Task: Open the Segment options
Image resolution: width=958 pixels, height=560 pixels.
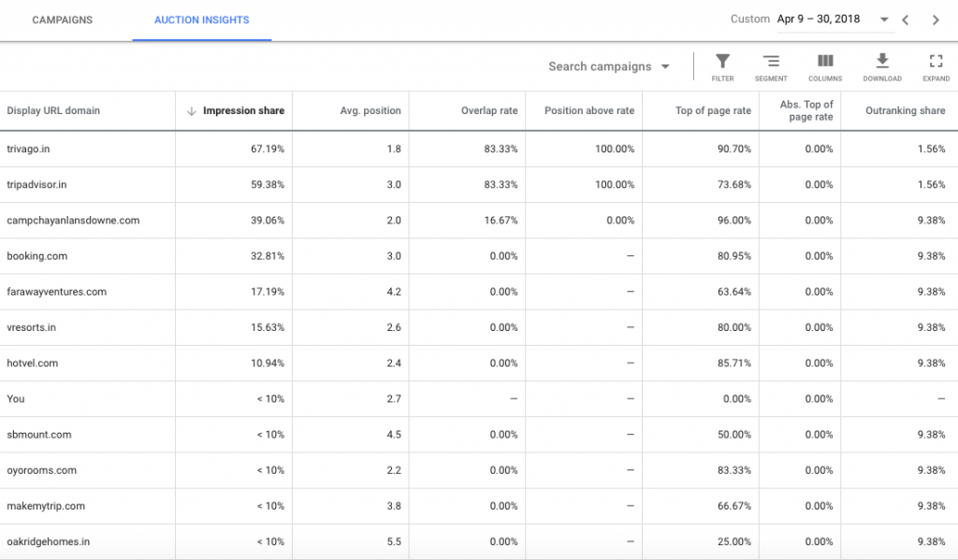Action: click(771, 67)
